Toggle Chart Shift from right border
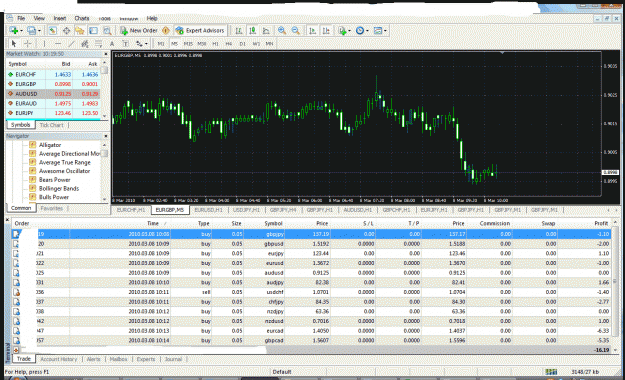 (x=326, y=31)
